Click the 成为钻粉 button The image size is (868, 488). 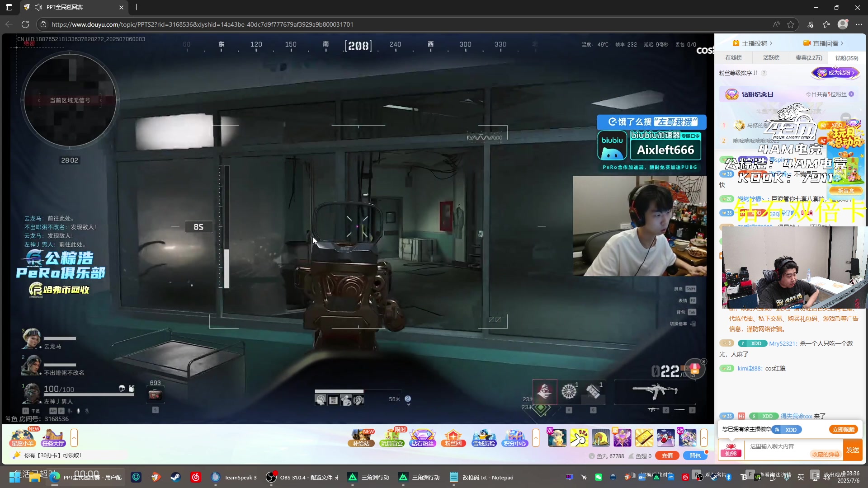pos(835,73)
